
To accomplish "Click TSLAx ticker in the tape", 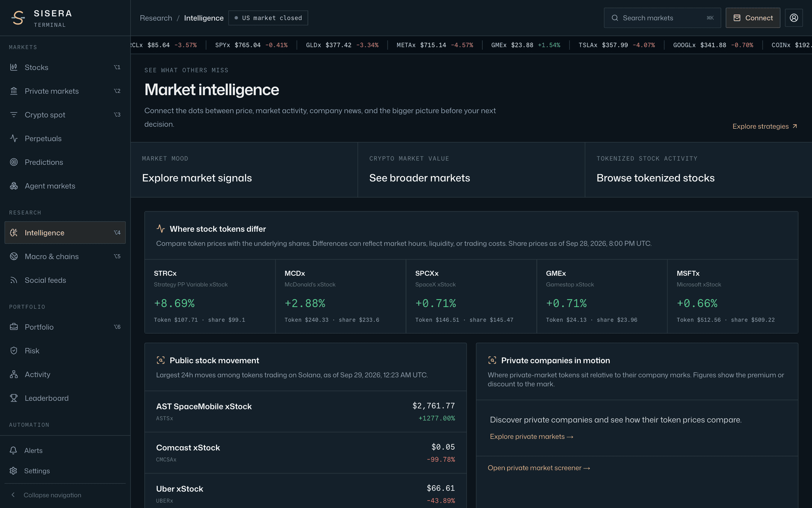I will tap(617, 45).
